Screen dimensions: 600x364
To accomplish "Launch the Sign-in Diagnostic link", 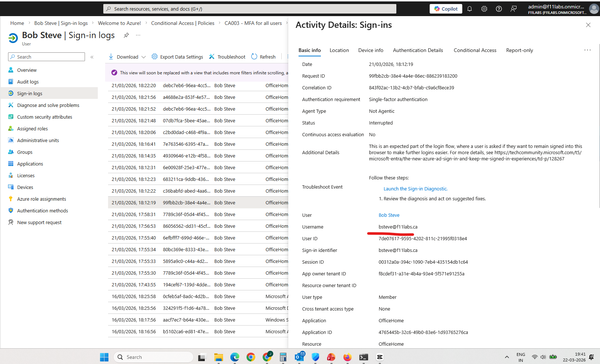I will click(x=415, y=189).
